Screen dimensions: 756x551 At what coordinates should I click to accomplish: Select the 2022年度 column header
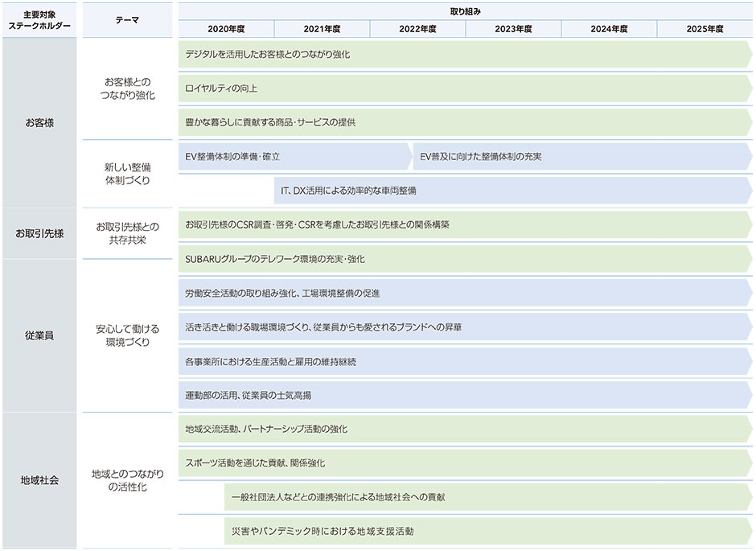coord(417,29)
